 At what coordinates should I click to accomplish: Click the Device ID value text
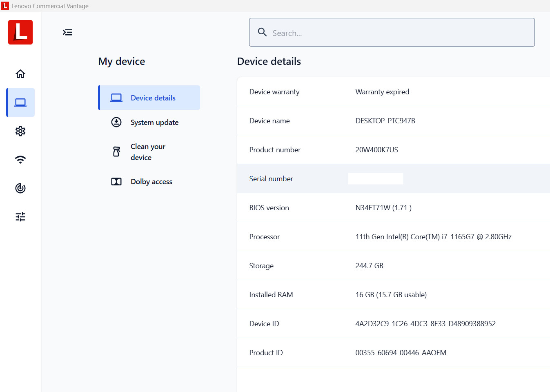point(425,324)
